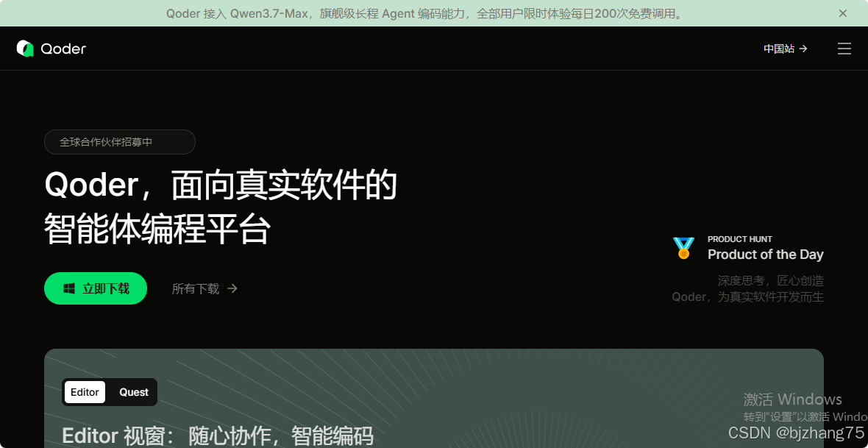
Task: Click the Qoder 接入 Qwen3.7-Max banner text
Action: [424, 13]
